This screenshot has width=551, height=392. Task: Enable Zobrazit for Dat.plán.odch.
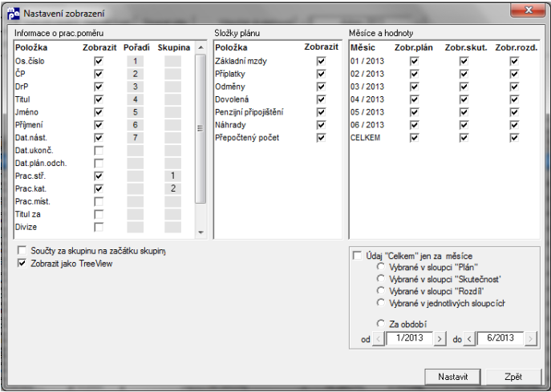[x=99, y=164]
